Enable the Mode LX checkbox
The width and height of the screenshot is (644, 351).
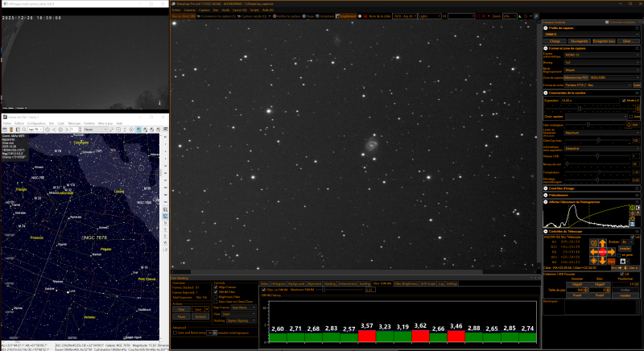(x=624, y=100)
